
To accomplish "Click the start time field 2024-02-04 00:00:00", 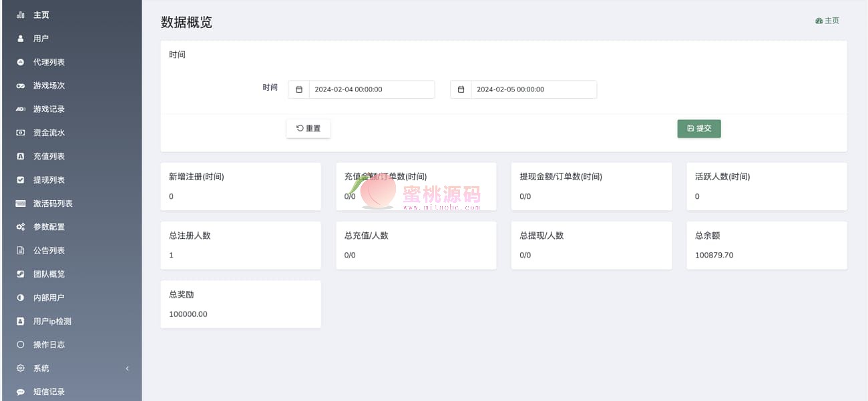I will point(371,89).
